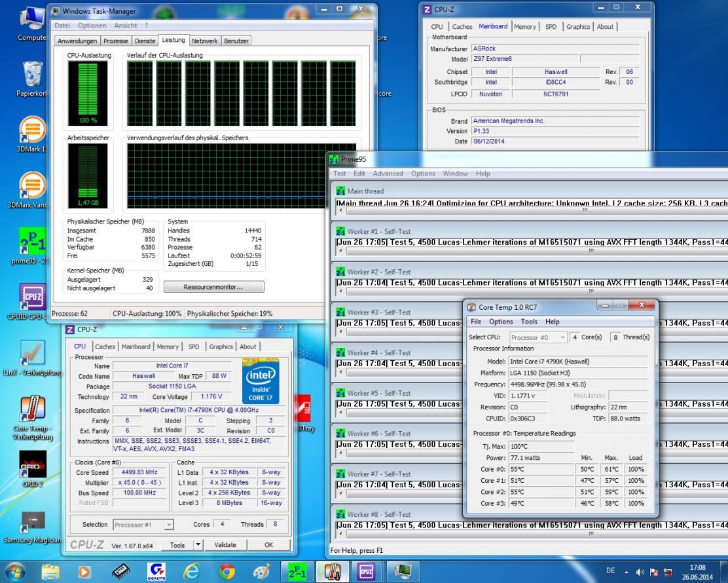The height and width of the screenshot is (583, 728).
Task: Open the prime95 desktop shortcut
Action: pos(31,246)
